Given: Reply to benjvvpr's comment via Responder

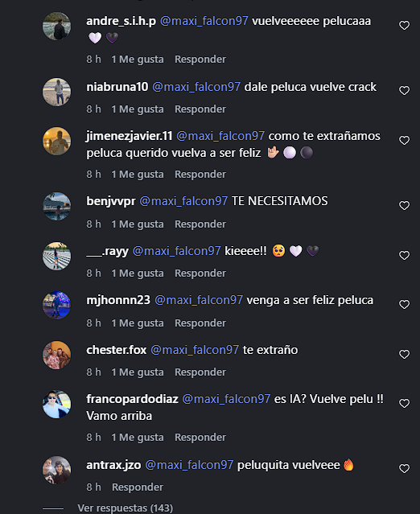Looking at the screenshot, I should tap(200, 224).
